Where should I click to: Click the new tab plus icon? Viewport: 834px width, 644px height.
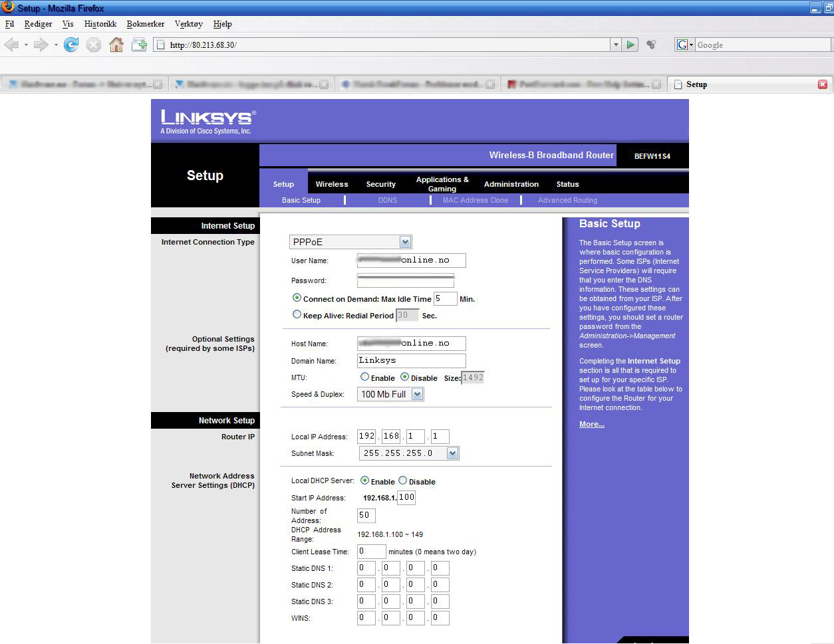(139, 45)
